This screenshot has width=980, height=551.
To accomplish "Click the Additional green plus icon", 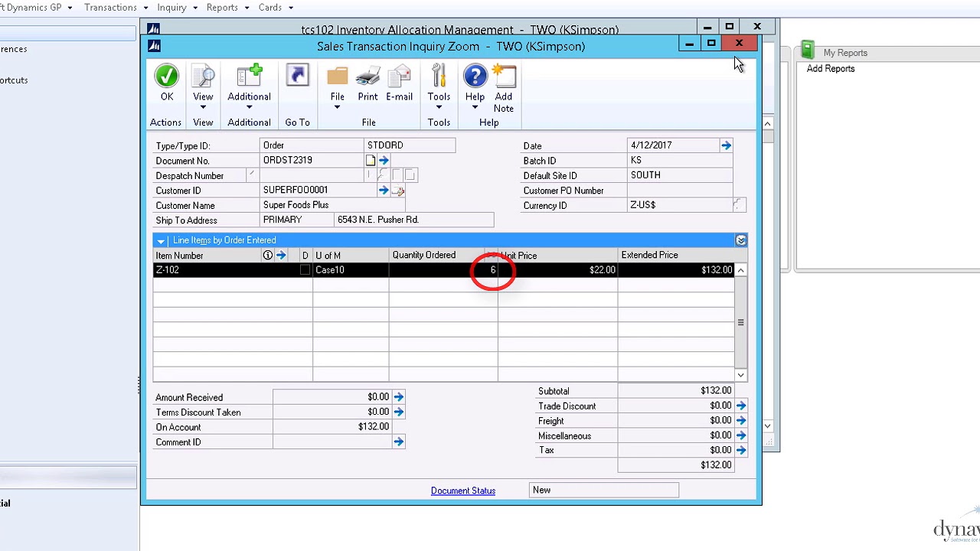I will pyautogui.click(x=249, y=76).
